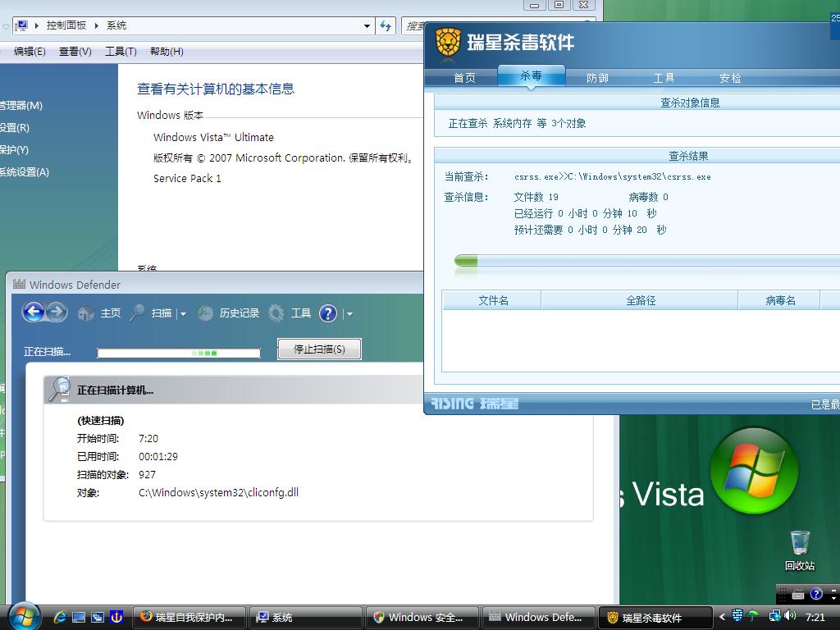
Task: Click the green umbrella icon in the system tray
Action: tap(753, 616)
